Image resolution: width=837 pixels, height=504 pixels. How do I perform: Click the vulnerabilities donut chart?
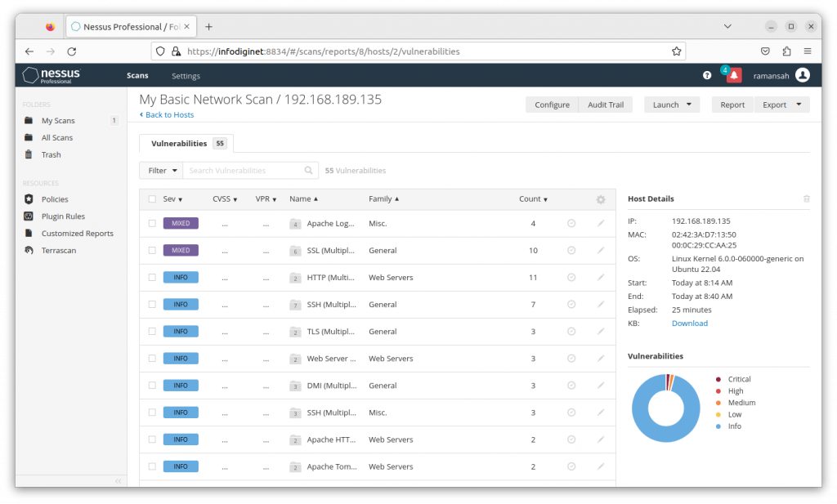coord(665,408)
